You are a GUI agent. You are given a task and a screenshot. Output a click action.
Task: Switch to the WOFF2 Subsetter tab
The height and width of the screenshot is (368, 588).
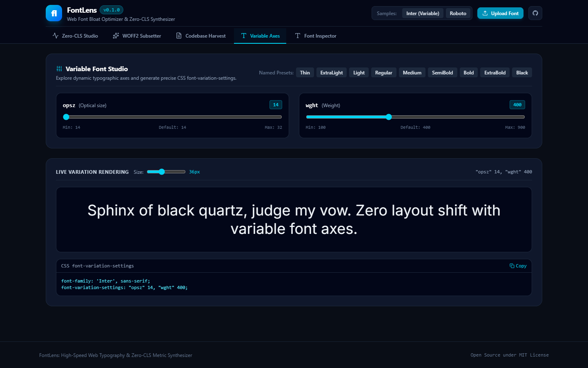[137, 36]
